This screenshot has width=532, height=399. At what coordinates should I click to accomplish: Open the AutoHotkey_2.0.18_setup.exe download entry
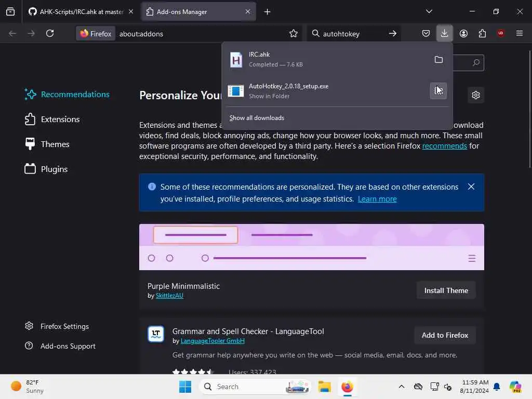(x=326, y=91)
